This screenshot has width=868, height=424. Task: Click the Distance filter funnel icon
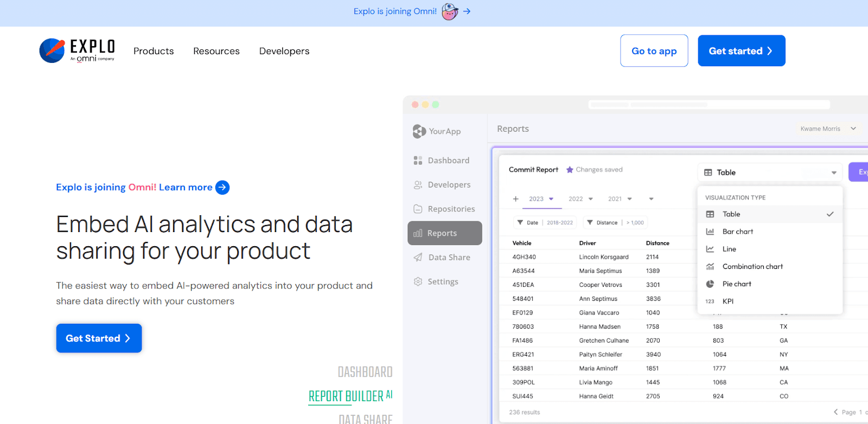click(590, 222)
